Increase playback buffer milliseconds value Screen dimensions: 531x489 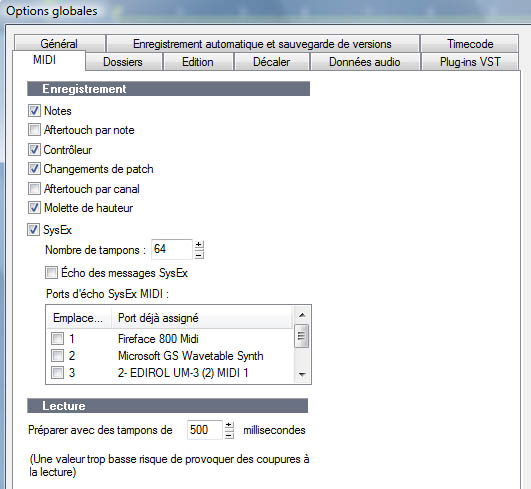[229, 425]
